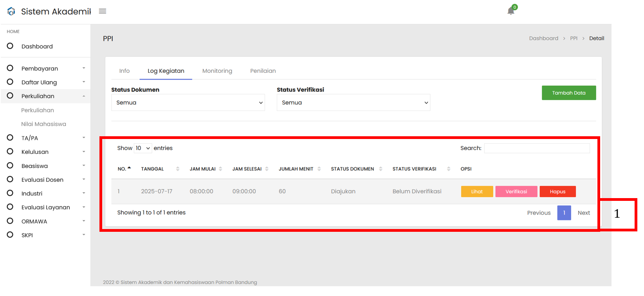This screenshot has width=644, height=296.
Task: Click the red Hapus button
Action: [557, 191]
